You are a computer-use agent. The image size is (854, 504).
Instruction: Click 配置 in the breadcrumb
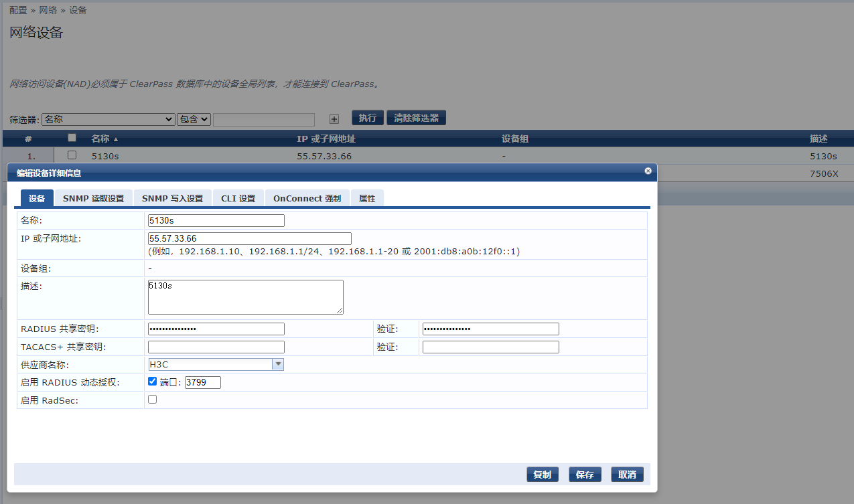point(18,10)
